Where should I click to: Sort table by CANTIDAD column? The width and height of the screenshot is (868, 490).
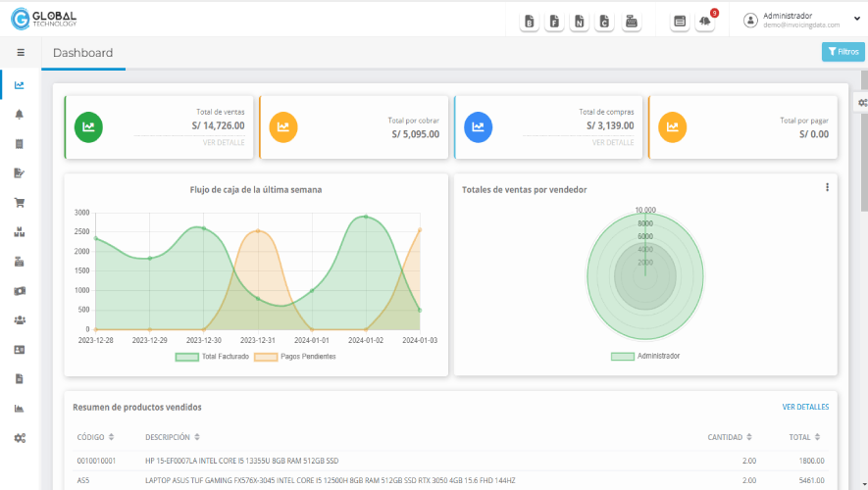point(730,437)
